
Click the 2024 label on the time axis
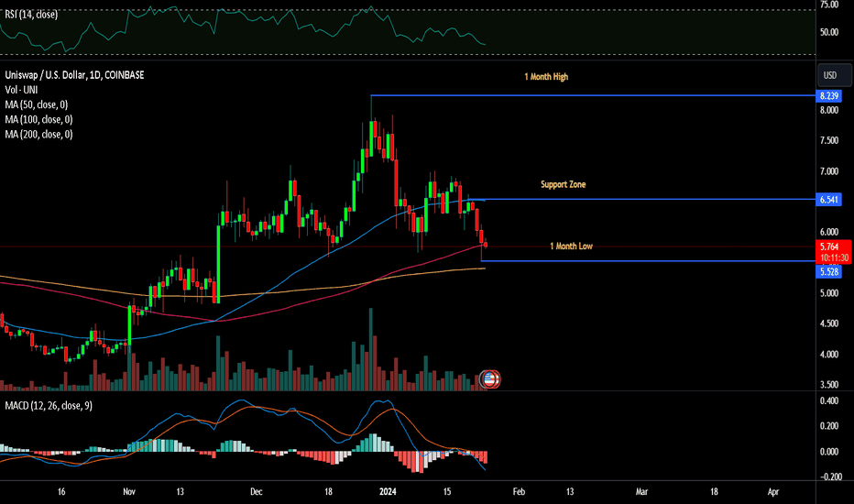click(x=388, y=491)
